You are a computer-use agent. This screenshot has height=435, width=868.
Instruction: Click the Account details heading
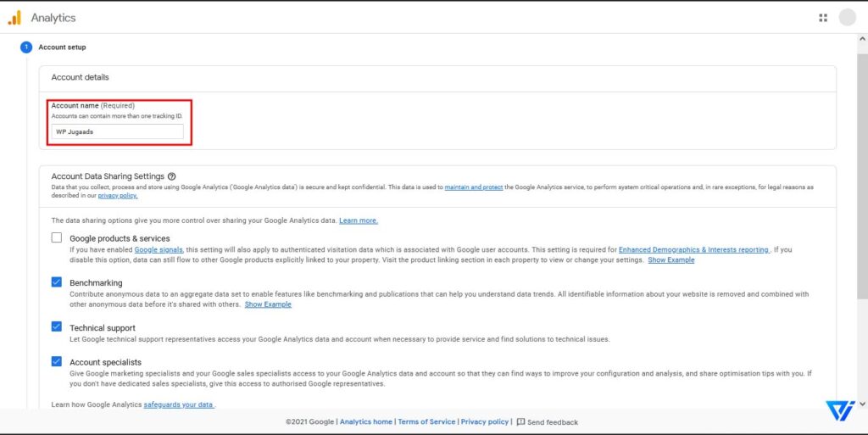pos(81,77)
